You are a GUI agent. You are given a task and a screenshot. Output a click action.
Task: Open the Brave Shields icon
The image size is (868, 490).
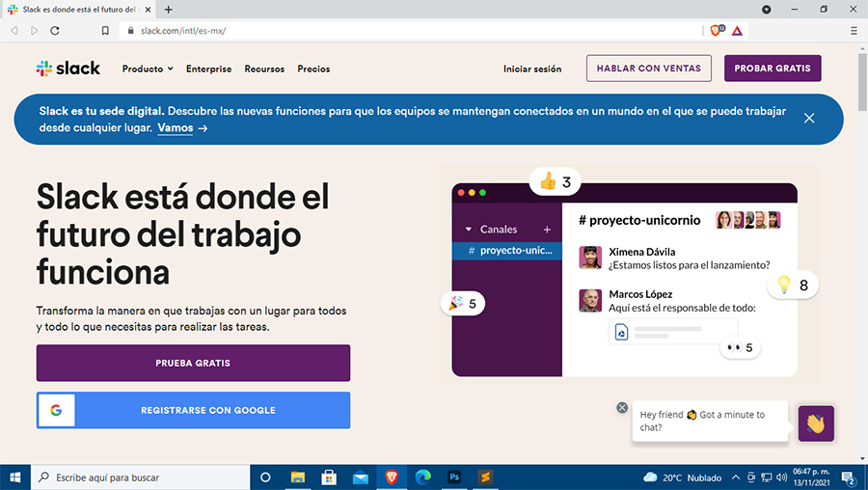(717, 31)
